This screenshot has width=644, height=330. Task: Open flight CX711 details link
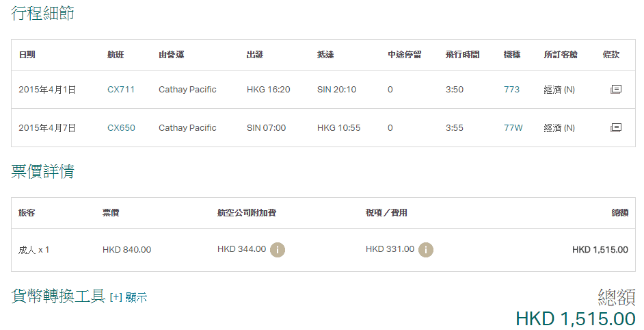click(x=121, y=90)
